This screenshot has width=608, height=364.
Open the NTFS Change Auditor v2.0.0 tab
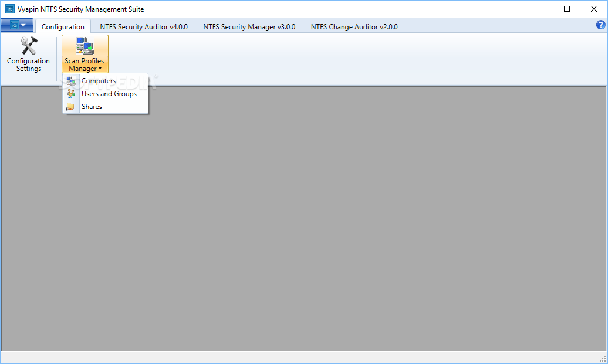pos(354,27)
